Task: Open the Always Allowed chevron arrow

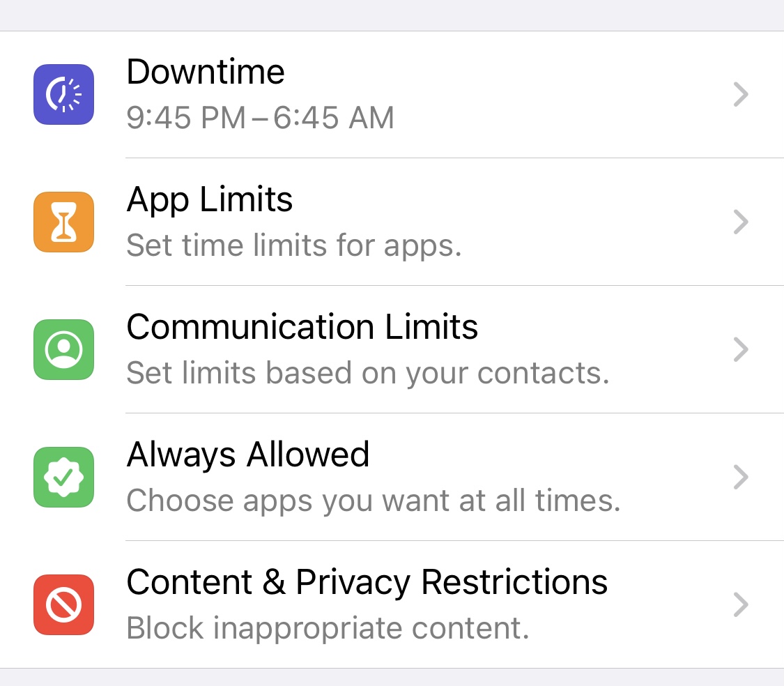Action: tap(741, 477)
